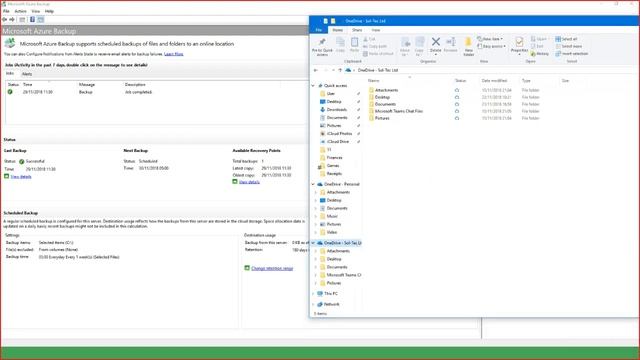The width and height of the screenshot is (640, 360).
Task: Select Attachments folder in Explorer file list
Action: pos(386,90)
